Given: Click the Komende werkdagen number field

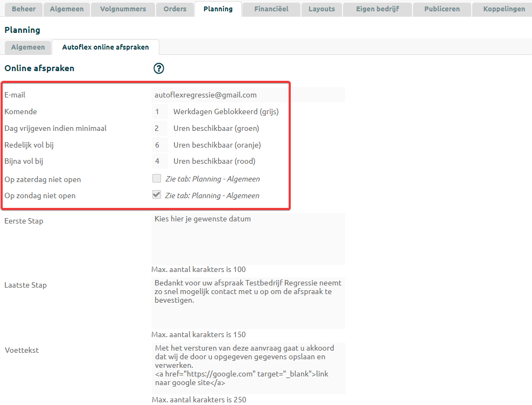Looking at the screenshot, I should click(159, 112).
